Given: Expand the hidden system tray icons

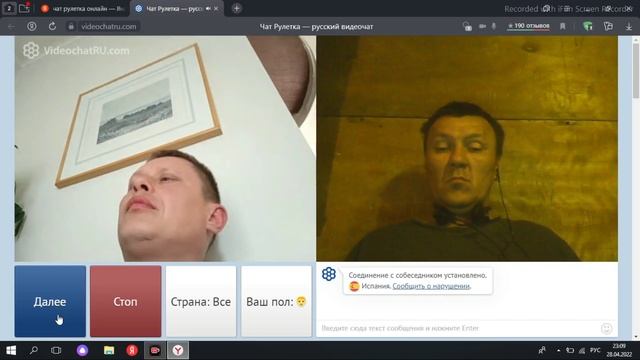Looking at the screenshot, I should (x=558, y=350).
